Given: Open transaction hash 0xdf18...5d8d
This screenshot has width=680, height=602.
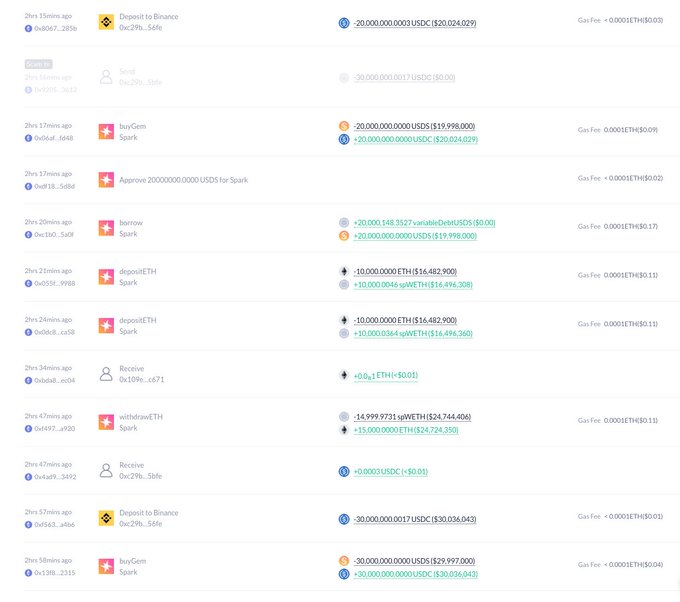Looking at the screenshot, I should point(55,186).
